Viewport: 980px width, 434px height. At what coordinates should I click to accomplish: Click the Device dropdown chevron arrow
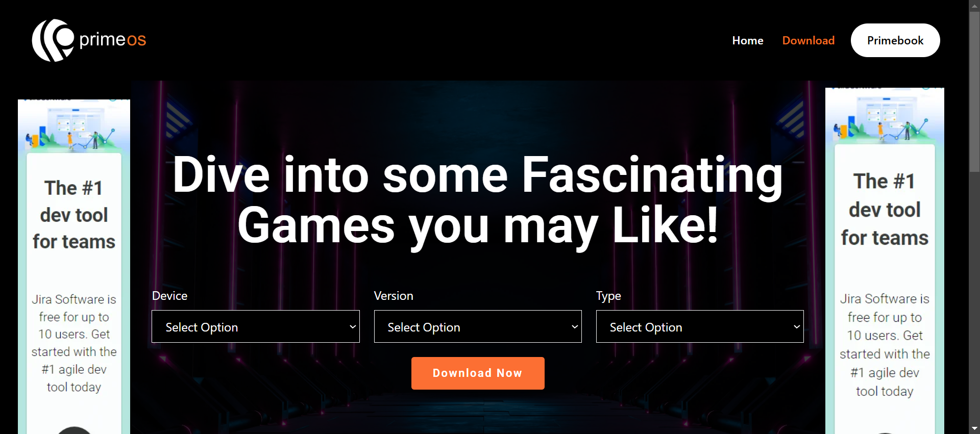tap(352, 327)
